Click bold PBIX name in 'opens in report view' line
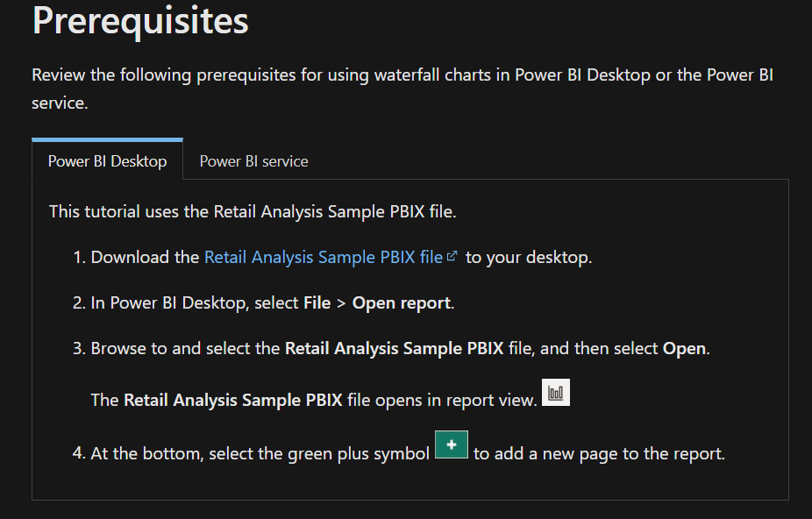 (233, 400)
